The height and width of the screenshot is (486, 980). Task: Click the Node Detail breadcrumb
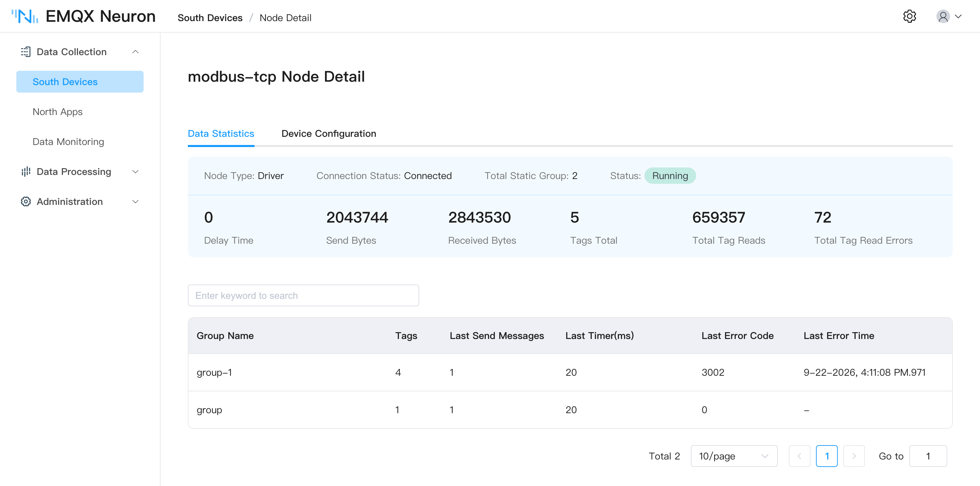pyautogui.click(x=285, y=18)
